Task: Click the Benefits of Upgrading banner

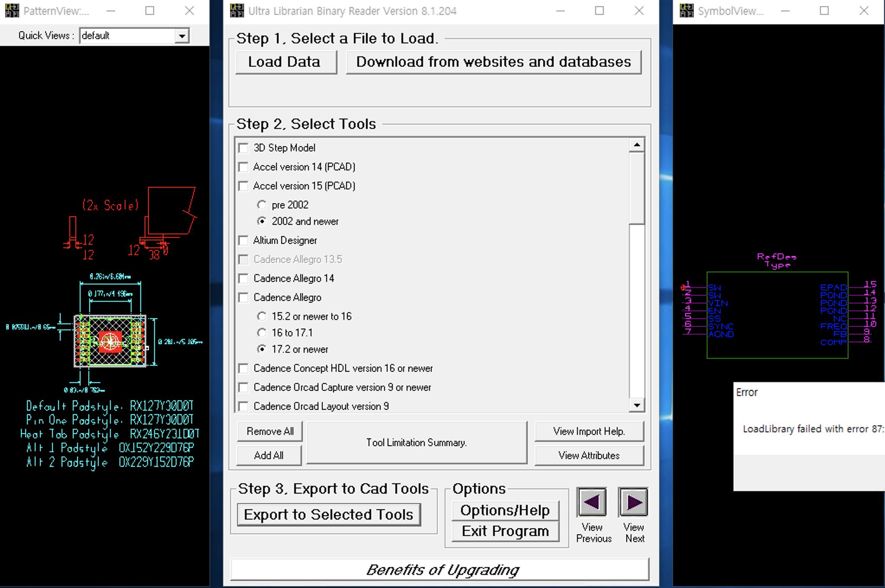Action: click(x=440, y=569)
